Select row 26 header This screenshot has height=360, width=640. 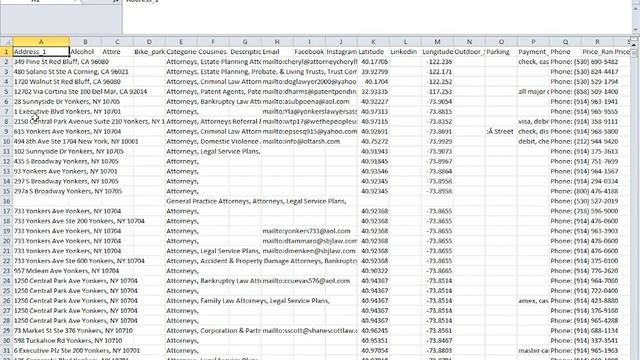6,301
